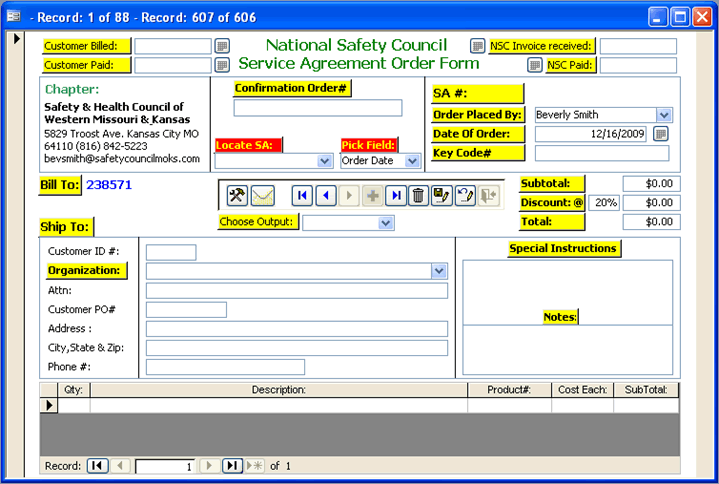Click the Bill To number 238571
The width and height of the screenshot is (719, 484).
109,185
